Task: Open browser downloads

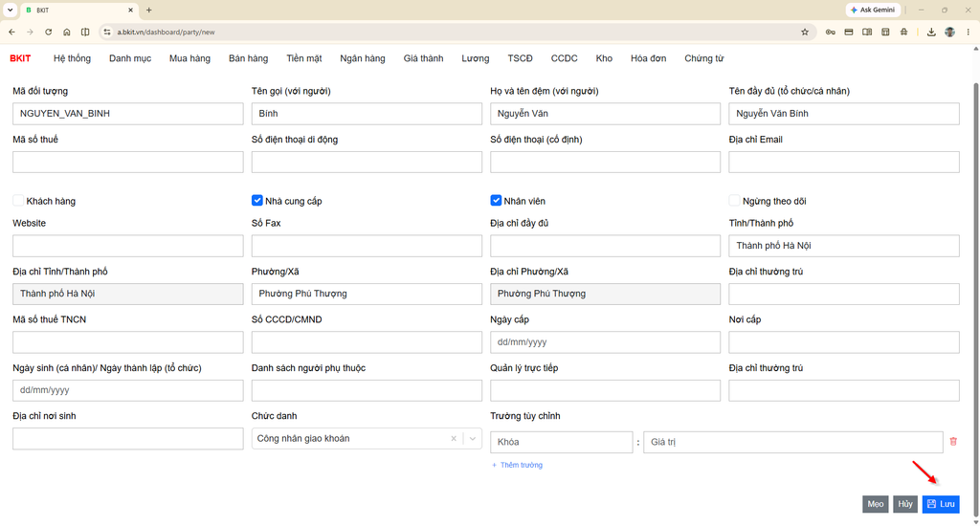Action: [x=931, y=32]
